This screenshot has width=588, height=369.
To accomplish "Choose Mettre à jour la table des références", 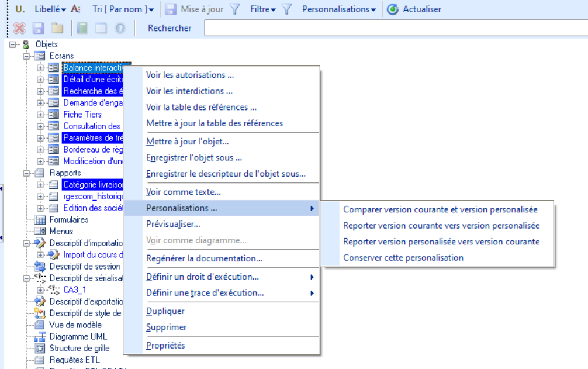I will click(x=222, y=123).
